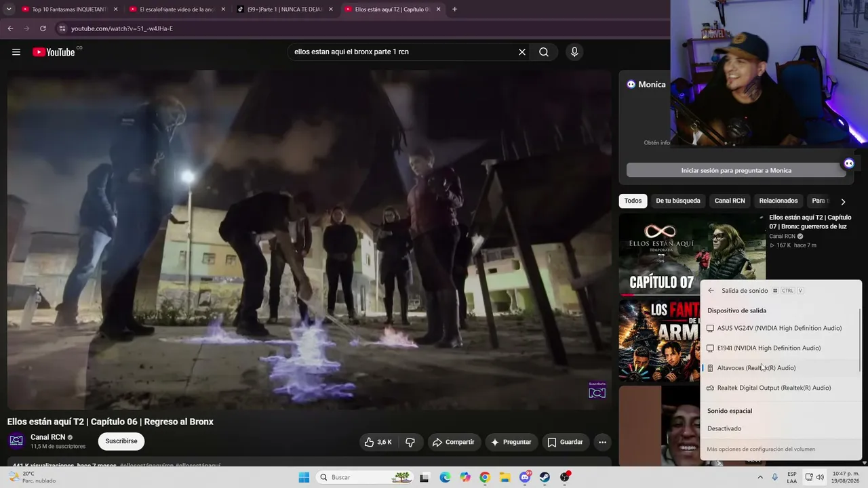Screen dimensions: 868x488
Task: Open Canal RCN channel name link
Action: click(48, 437)
